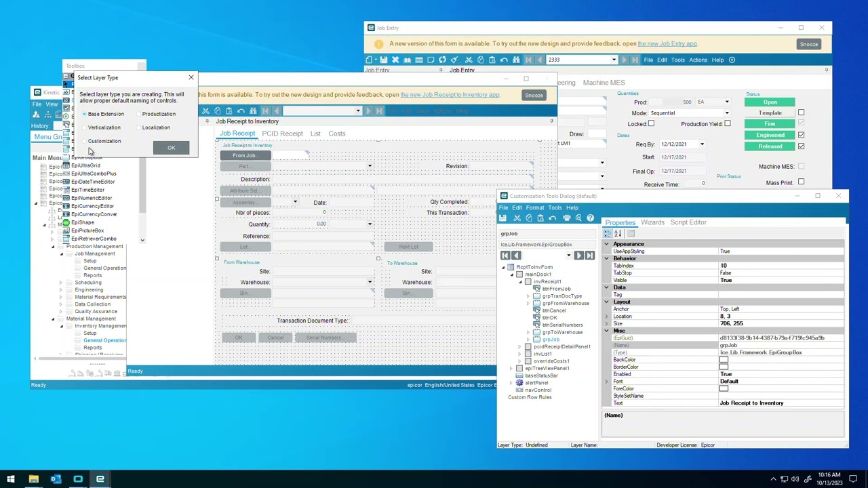Jump to last control in Customization Tools navigator
Viewport: 868px width, 488px height.
click(x=590, y=255)
